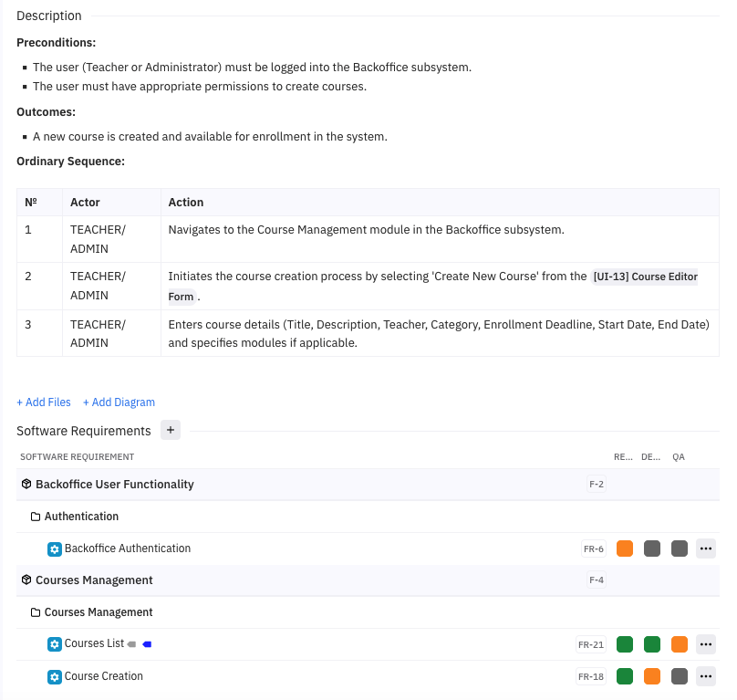Click the F-2 feature ID badge
The height and width of the screenshot is (700, 737).
pyautogui.click(x=597, y=484)
